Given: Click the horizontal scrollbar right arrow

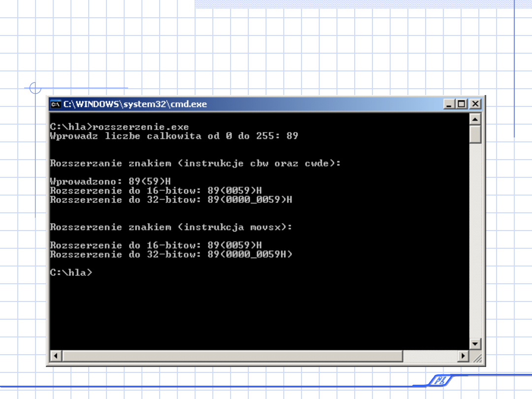Looking at the screenshot, I should click(463, 356).
